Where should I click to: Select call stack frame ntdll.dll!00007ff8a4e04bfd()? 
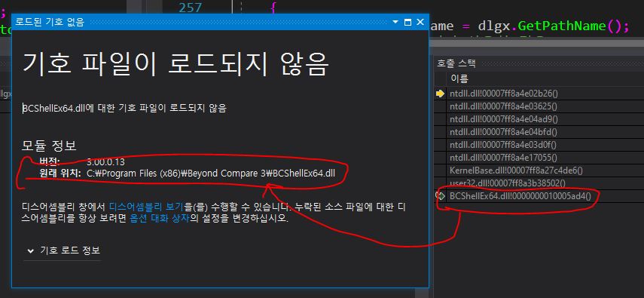pyautogui.click(x=503, y=132)
